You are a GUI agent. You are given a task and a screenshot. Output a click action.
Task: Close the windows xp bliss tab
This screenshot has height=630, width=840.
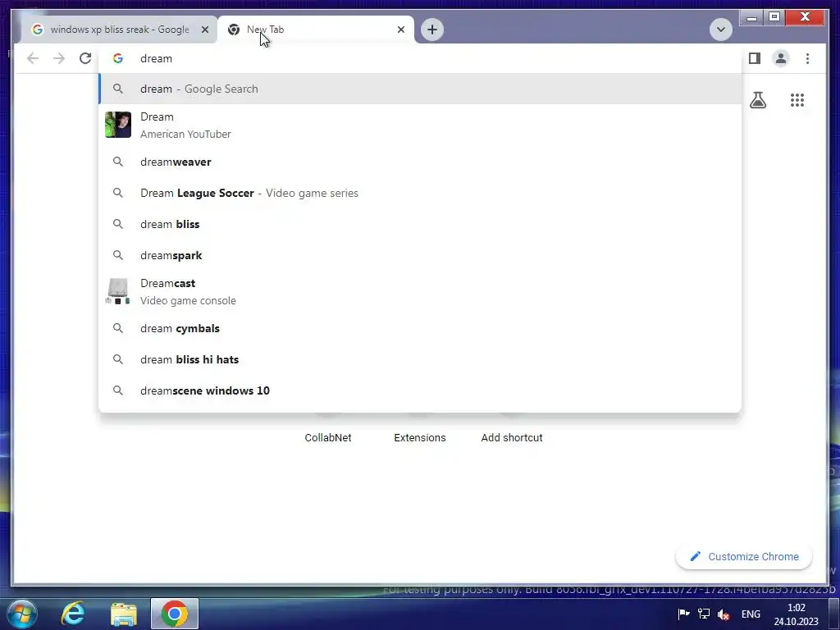coord(204,30)
